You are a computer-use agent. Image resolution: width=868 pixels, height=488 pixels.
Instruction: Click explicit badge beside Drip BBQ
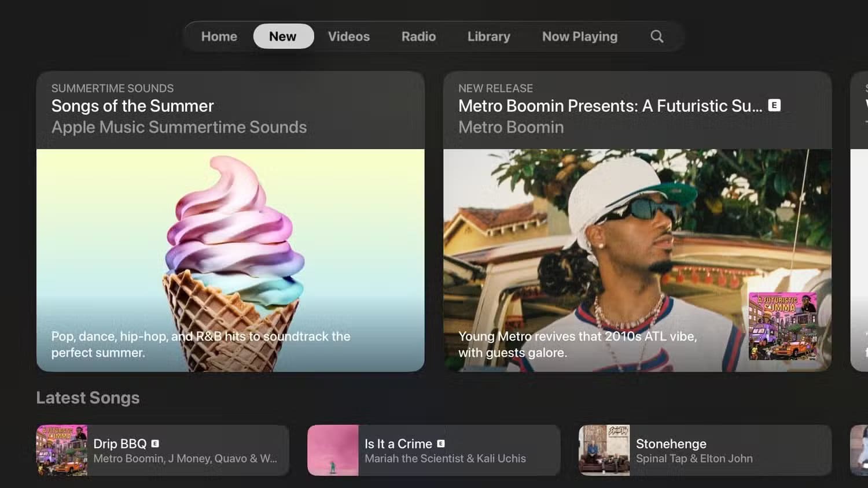[x=155, y=443]
